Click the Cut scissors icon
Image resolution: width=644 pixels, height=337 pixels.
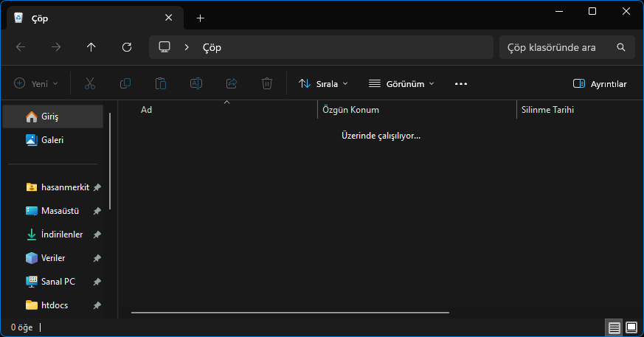(x=90, y=84)
